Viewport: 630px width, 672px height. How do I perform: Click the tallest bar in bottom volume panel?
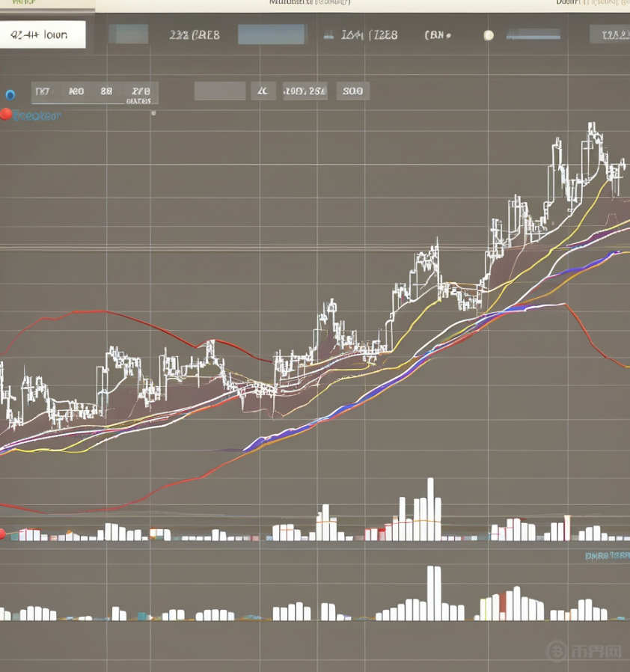click(433, 593)
